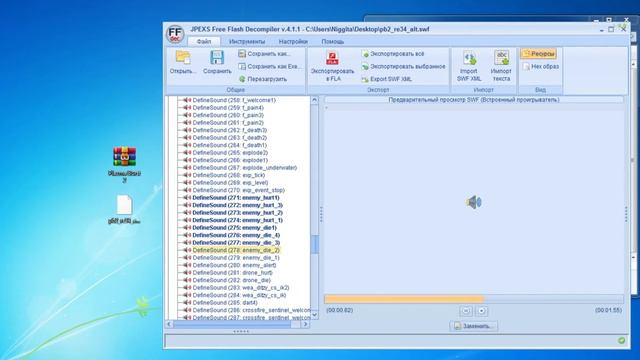Select DefineSound 280 enemy_alert
This screenshot has width=640, height=360.
click(x=234, y=265)
